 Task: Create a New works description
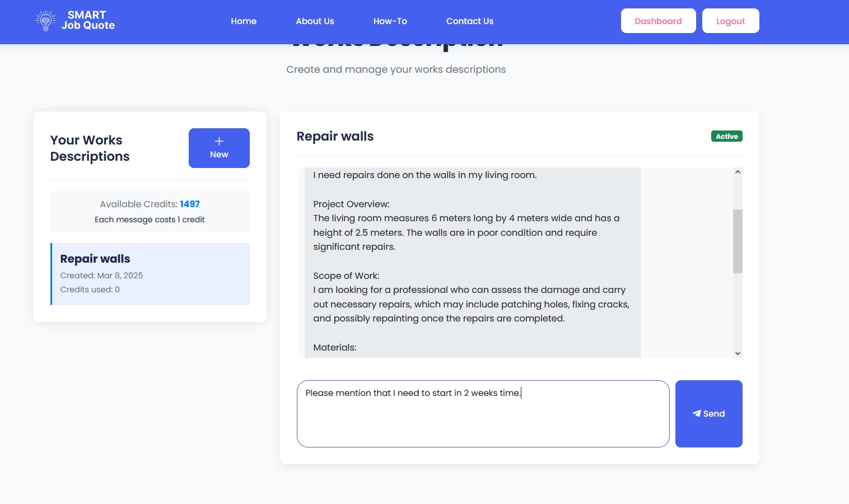pyautogui.click(x=219, y=148)
